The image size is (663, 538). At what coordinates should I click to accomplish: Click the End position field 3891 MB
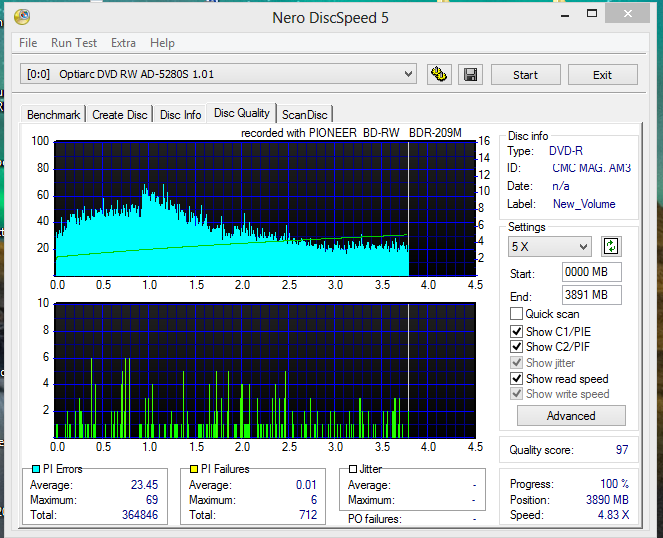point(592,295)
